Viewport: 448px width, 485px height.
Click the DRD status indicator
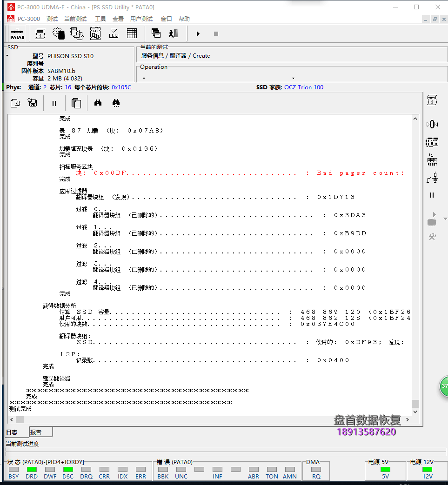(x=32, y=470)
